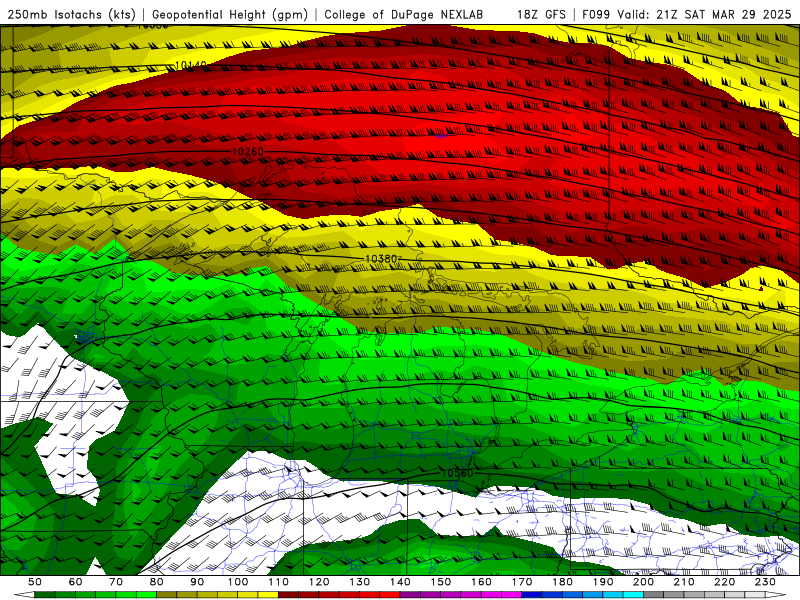800x600 pixels.
Task: Click the 140 value on the legend
Action: 400,582
